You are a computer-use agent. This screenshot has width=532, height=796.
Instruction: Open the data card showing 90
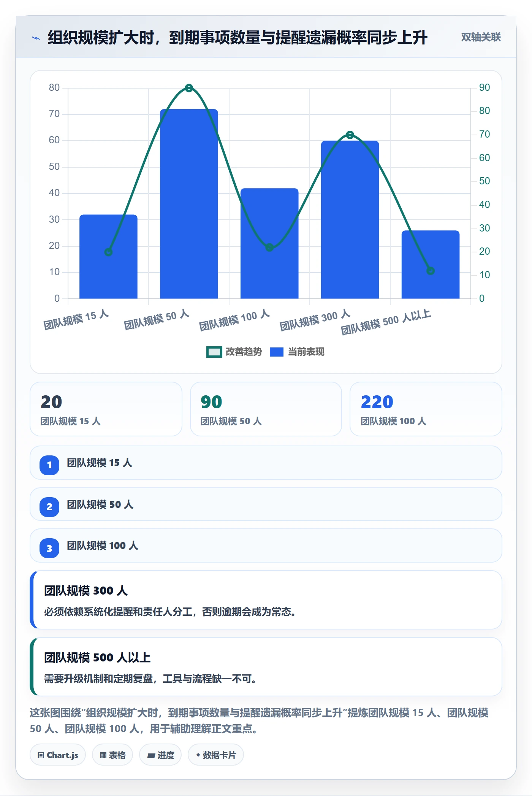[x=266, y=409]
